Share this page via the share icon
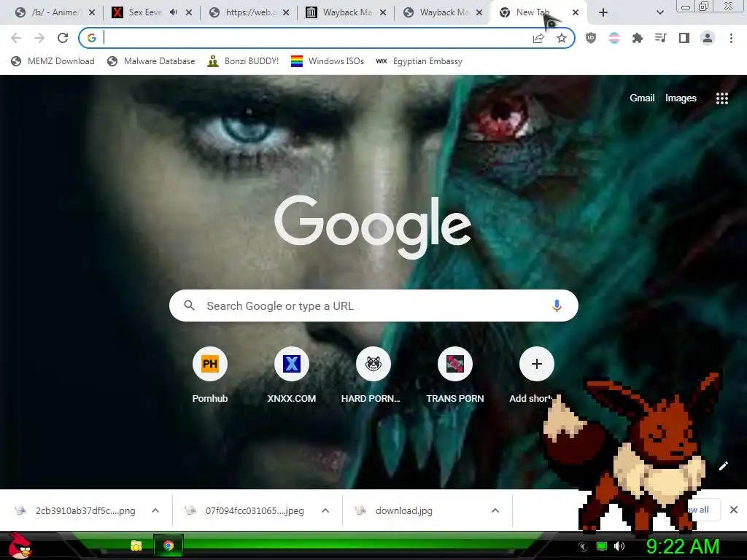This screenshot has width=747, height=560. [538, 38]
